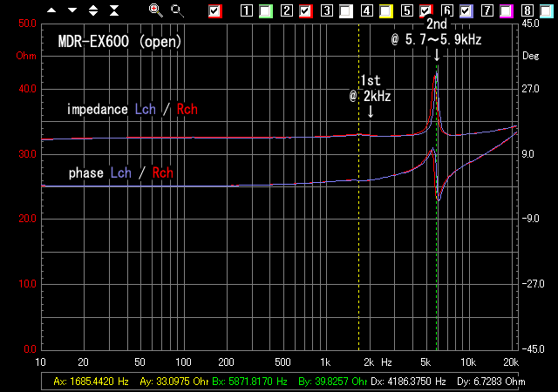Click the boxed number 8 trace label

pos(528,11)
